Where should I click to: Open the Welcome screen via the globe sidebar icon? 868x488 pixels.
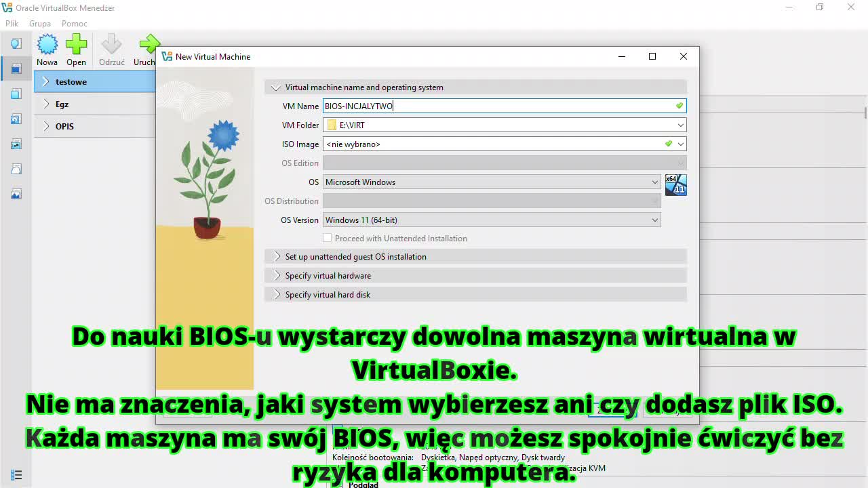point(15,43)
